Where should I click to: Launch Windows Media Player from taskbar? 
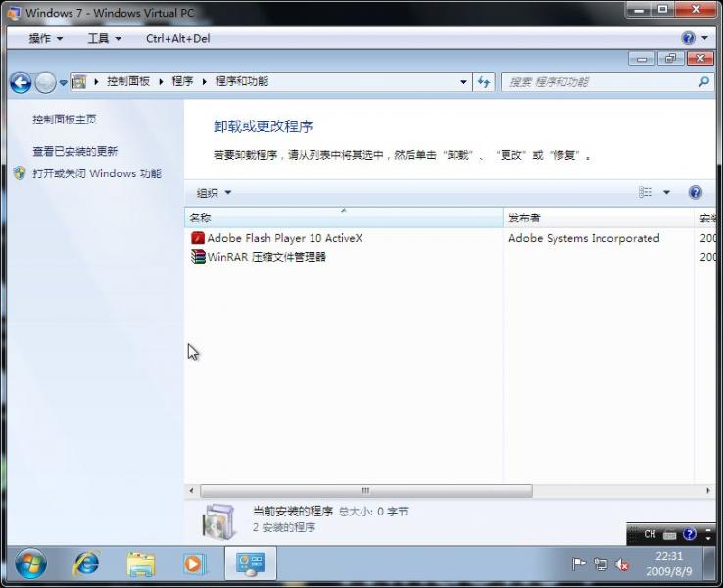(194, 564)
